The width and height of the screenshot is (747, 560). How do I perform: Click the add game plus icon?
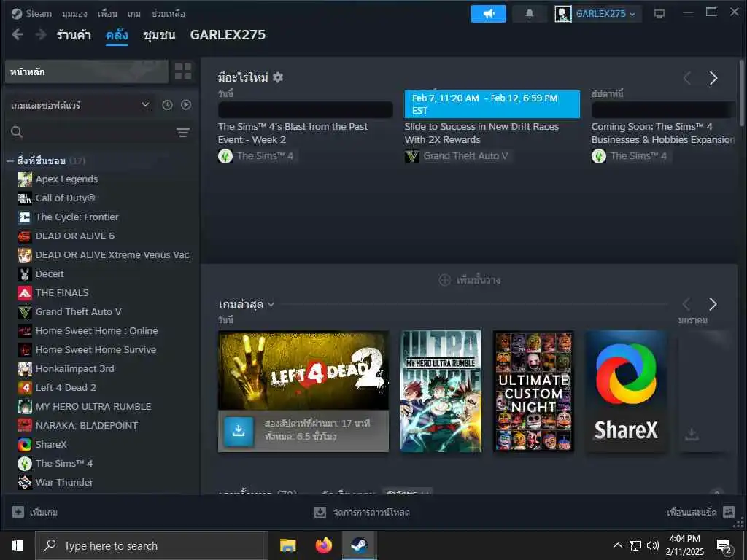(18, 513)
